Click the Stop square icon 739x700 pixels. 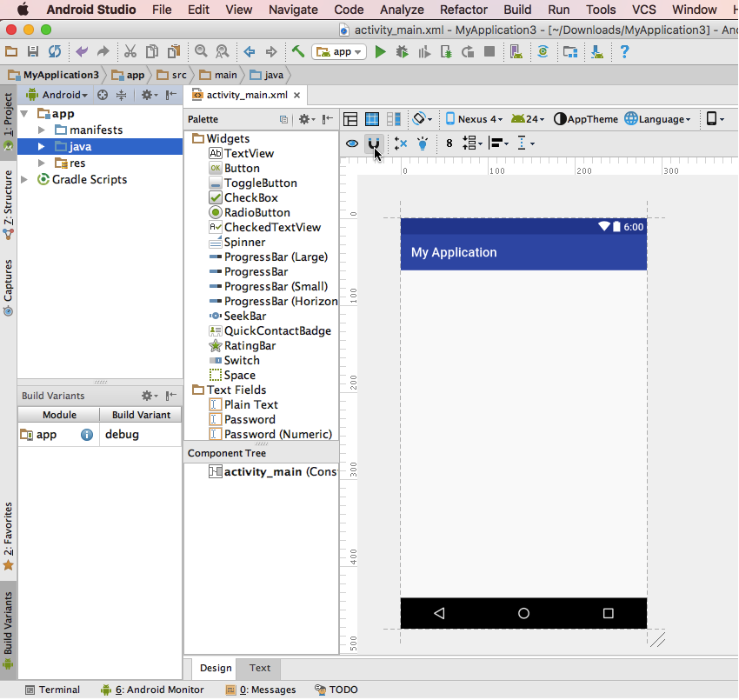coord(489,51)
